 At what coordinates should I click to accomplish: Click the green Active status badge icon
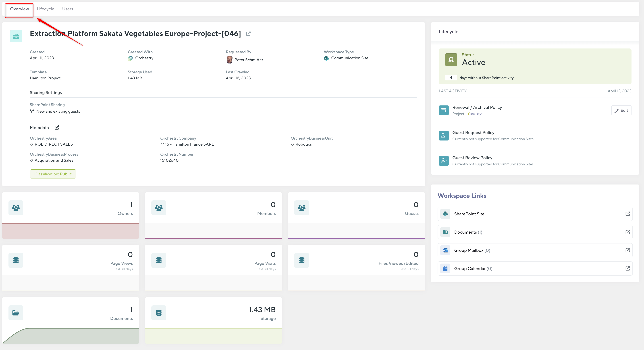coord(451,60)
